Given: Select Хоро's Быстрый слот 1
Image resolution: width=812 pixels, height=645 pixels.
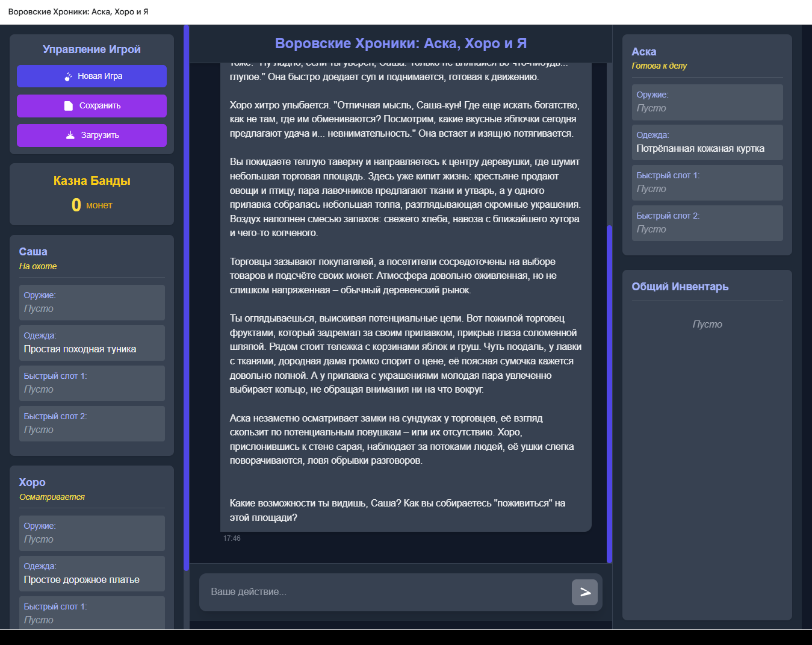Looking at the screenshot, I should coord(92,612).
